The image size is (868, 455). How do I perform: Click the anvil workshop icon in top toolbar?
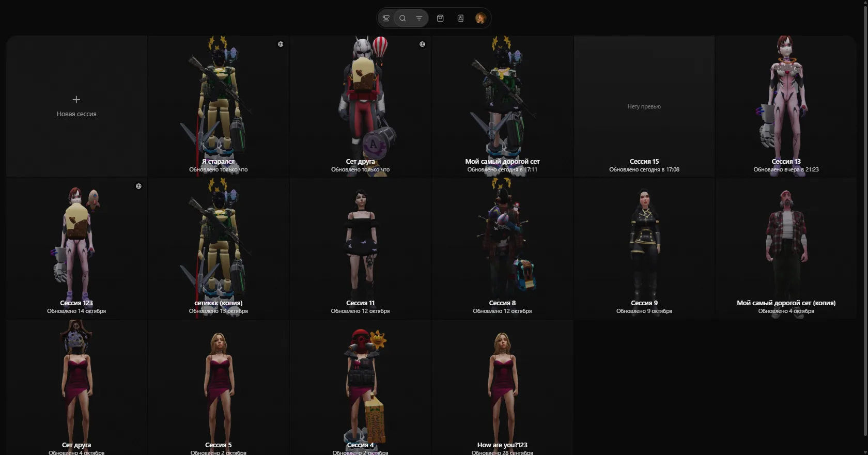(x=386, y=18)
